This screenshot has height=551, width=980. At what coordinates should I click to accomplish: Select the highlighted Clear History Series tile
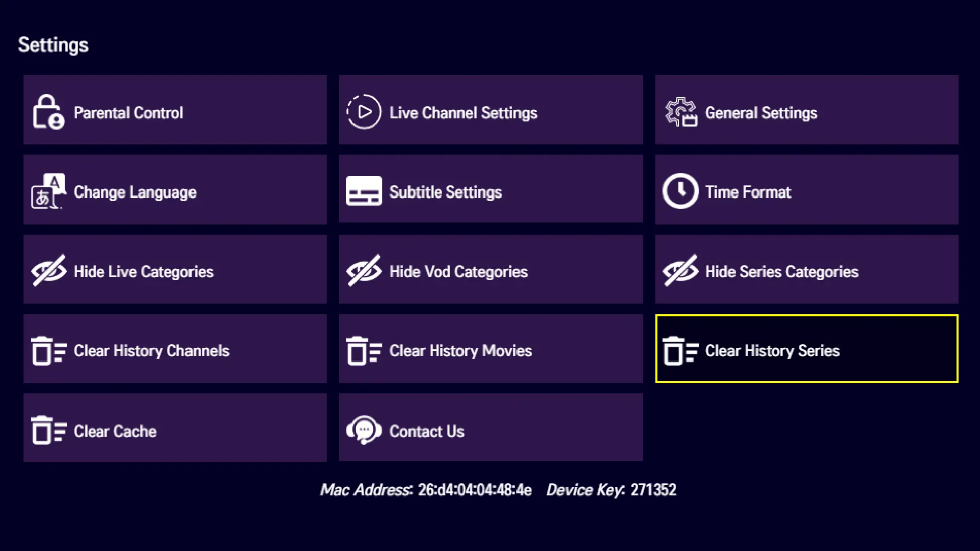click(806, 349)
